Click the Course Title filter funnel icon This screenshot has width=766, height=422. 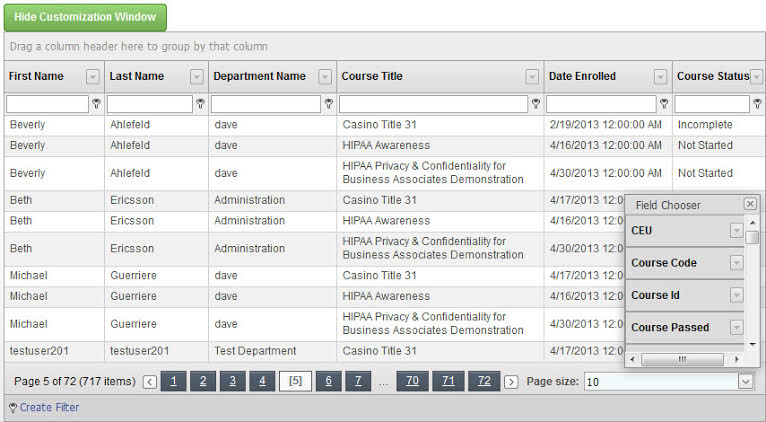(x=536, y=103)
